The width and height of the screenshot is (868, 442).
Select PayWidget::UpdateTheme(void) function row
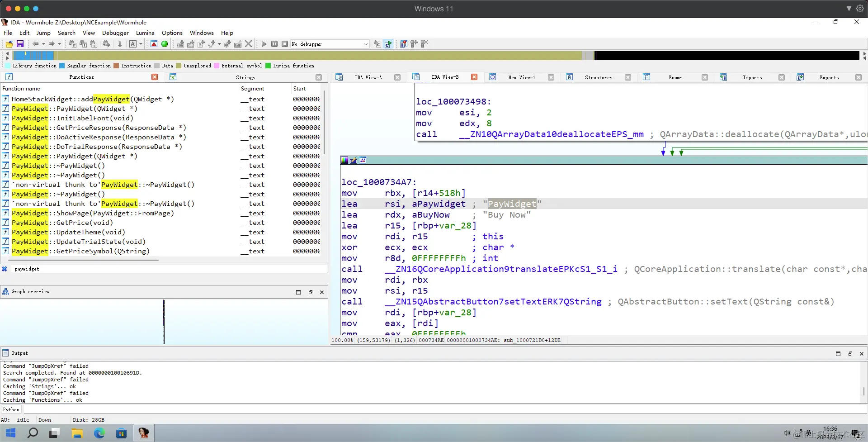click(160, 232)
